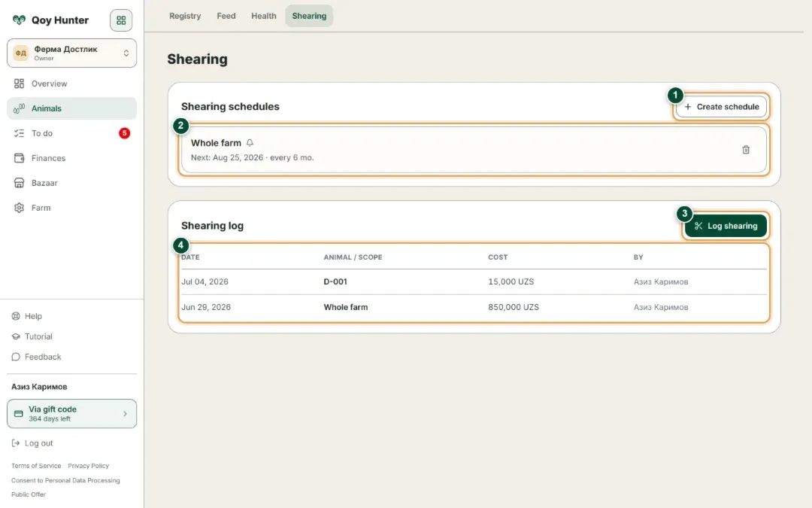Switch to the Health tab
812x508 pixels.
(x=264, y=16)
